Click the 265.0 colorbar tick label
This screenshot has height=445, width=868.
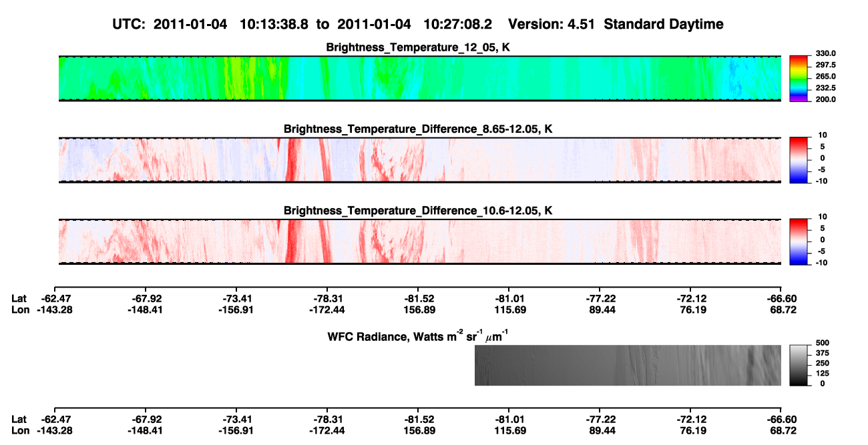point(825,77)
